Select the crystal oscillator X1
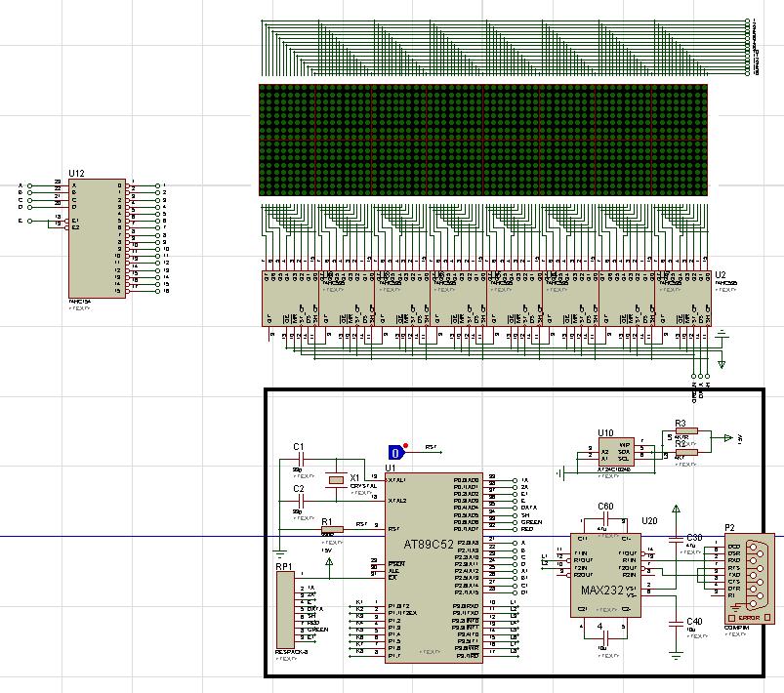Viewport: 784px width, 693px height. coord(336,480)
